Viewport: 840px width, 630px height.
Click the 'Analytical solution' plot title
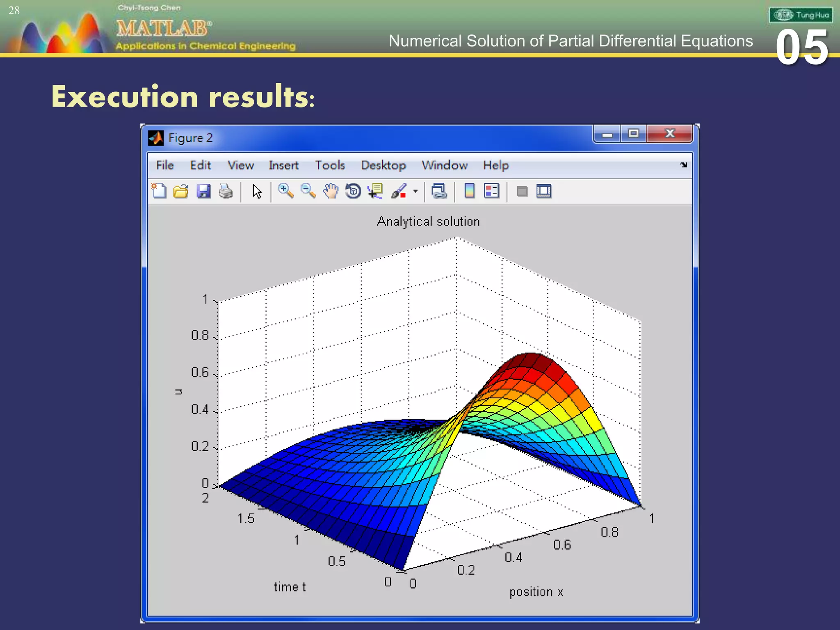pos(428,221)
